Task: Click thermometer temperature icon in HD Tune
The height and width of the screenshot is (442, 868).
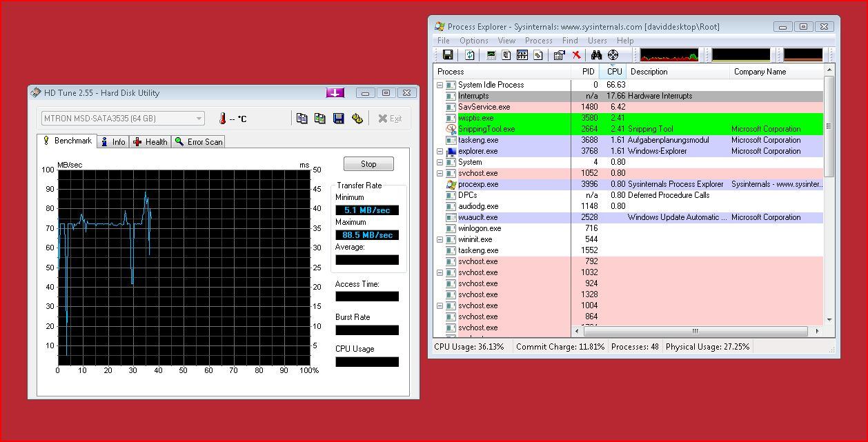Action: point(222,119)
